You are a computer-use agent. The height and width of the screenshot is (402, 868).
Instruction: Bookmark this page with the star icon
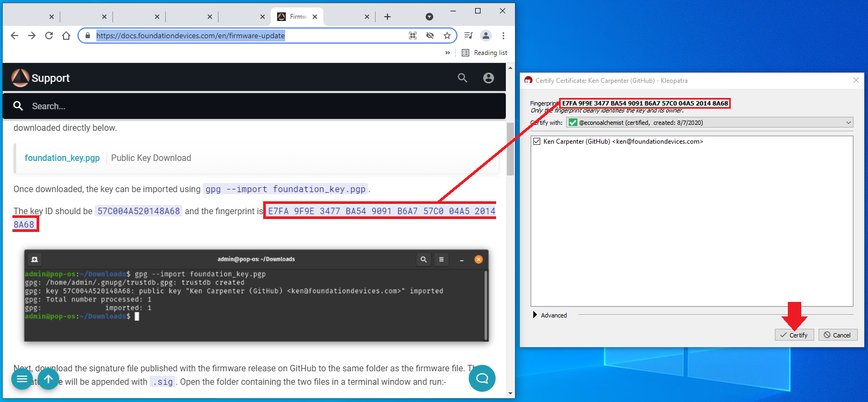(x=447, y=36)
